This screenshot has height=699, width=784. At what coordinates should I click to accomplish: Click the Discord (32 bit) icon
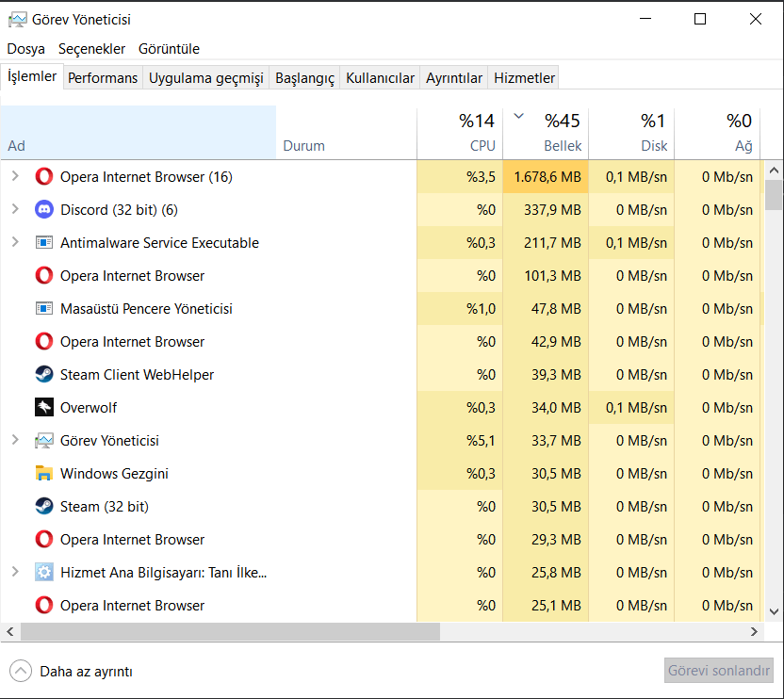click(44, 209)
